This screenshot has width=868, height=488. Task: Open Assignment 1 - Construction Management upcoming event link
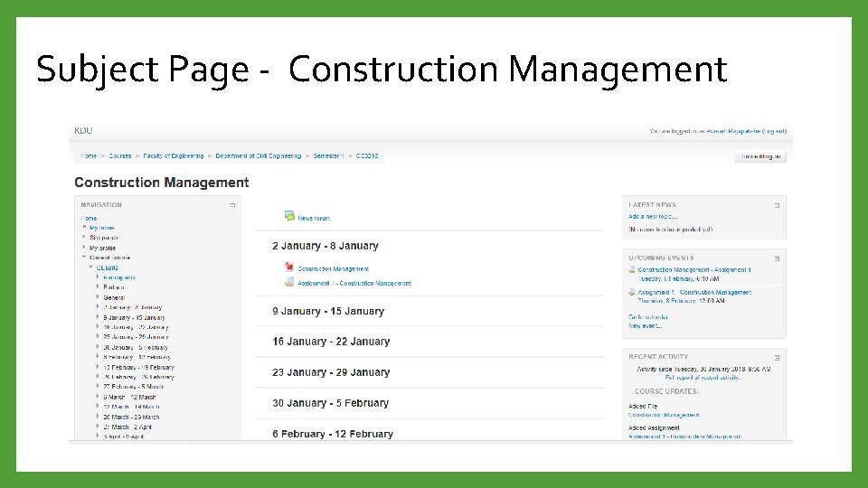click(x=694, y=292)
